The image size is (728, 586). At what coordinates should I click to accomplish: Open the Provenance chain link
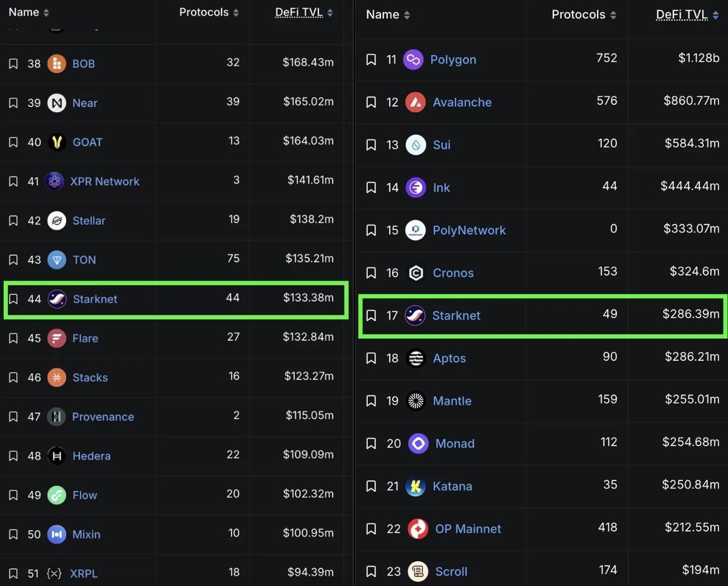103,417
